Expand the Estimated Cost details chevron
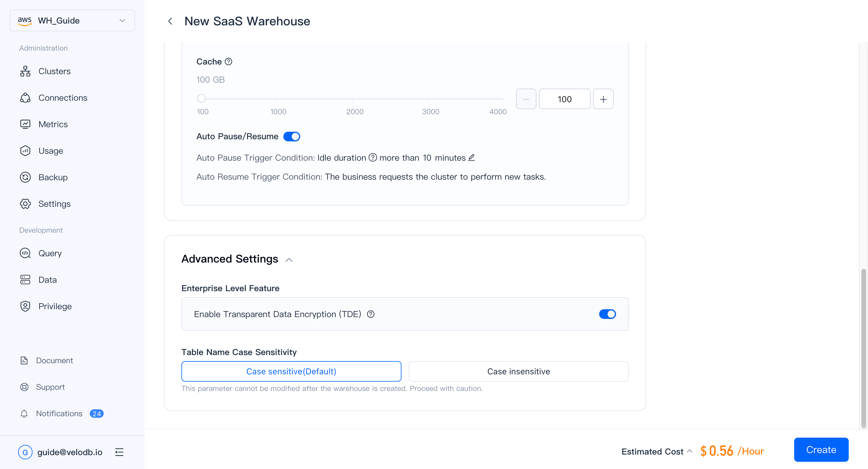 (x=689, y=451)
